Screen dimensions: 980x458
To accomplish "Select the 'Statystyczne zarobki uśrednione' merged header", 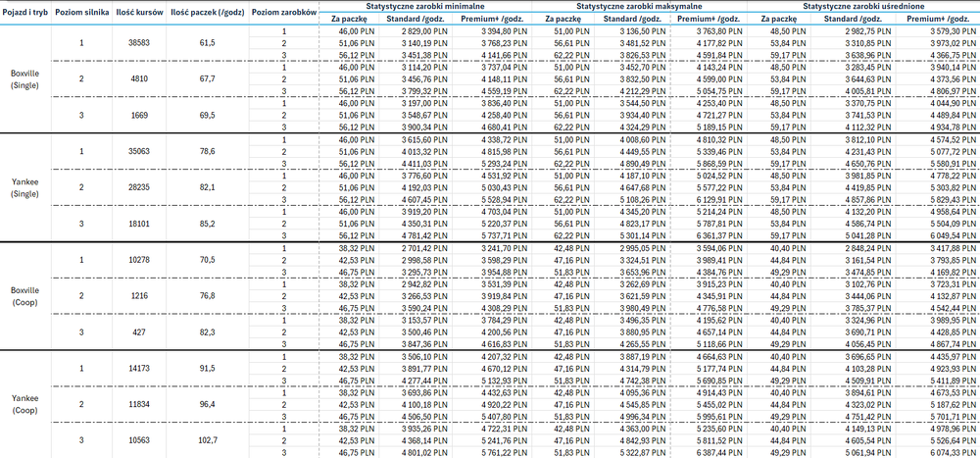I will (863, 6).
